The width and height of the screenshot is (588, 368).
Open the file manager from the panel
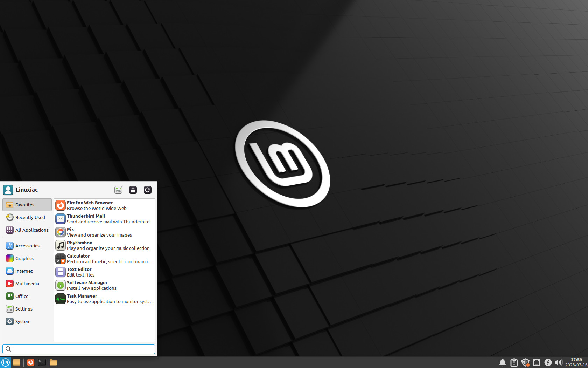pos(53,362)
